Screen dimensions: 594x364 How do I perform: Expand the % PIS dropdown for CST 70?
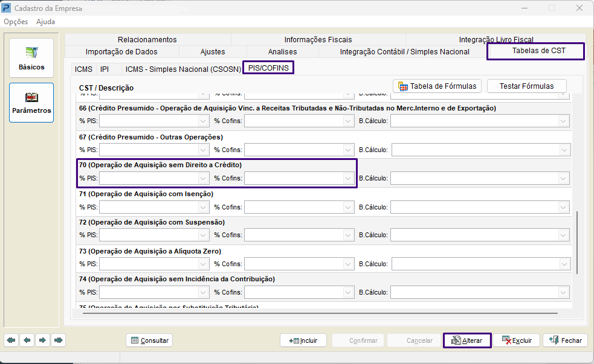[203, 178]
